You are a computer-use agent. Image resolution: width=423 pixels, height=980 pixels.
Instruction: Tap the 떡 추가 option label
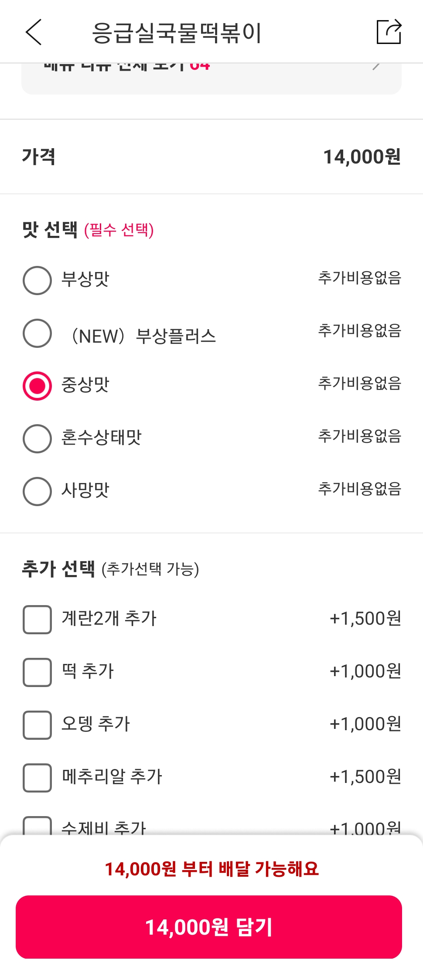(88, 671)
